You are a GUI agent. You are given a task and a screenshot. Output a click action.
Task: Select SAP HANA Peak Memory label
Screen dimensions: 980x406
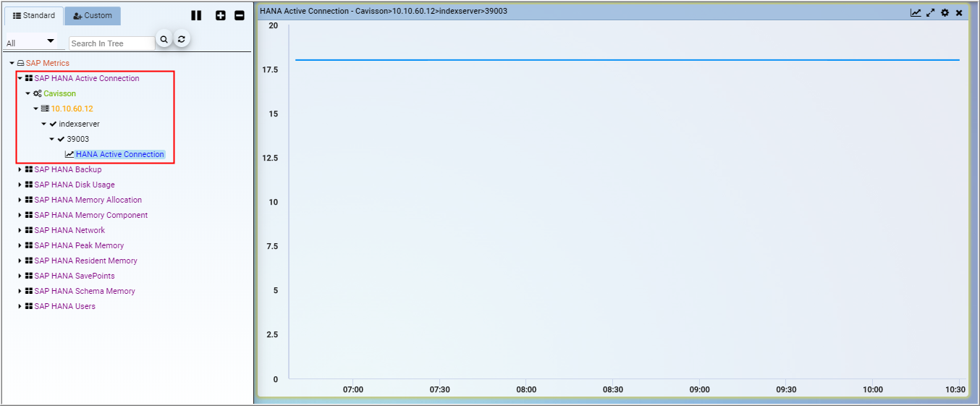79,245
